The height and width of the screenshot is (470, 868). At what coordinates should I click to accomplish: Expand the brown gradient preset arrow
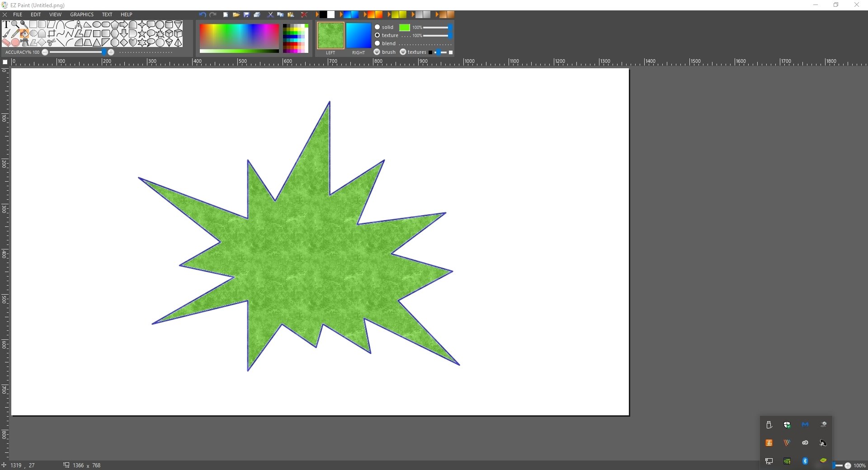point(436,15)
